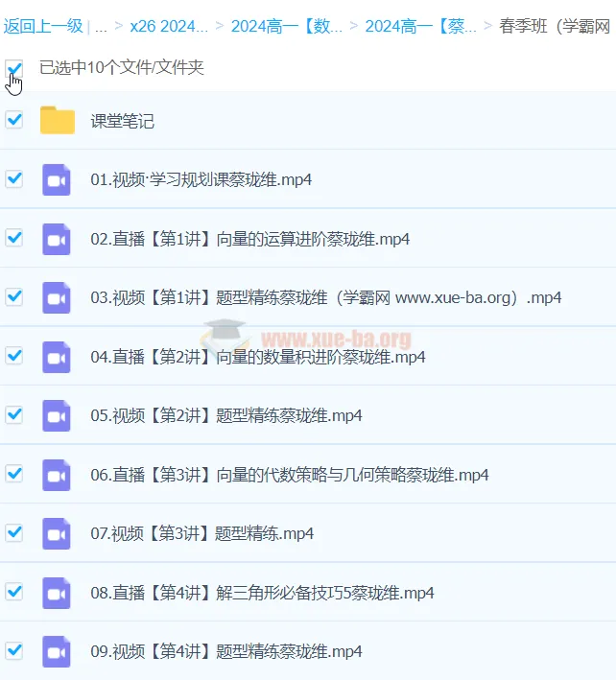Expand the collapsed "..." breadcrumb path
Viewport: 616px width, 680px height.
click(x=101, y=26)
